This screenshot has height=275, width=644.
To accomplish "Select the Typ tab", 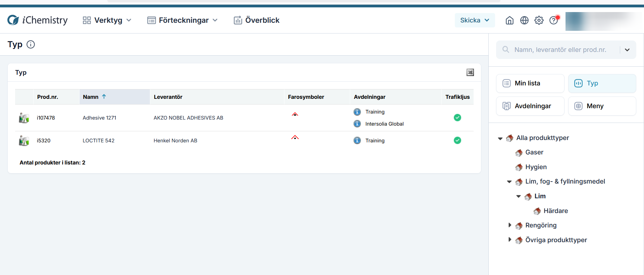I will point(602,83).
